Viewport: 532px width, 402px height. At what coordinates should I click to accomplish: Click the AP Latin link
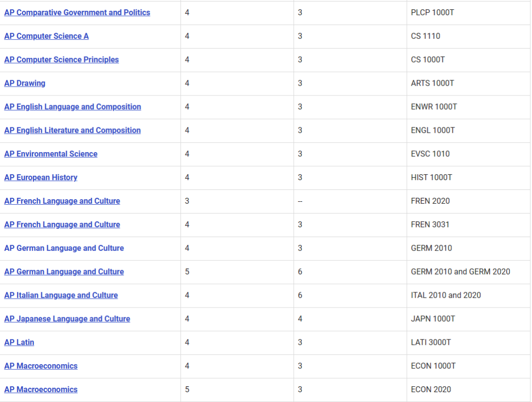19,342
